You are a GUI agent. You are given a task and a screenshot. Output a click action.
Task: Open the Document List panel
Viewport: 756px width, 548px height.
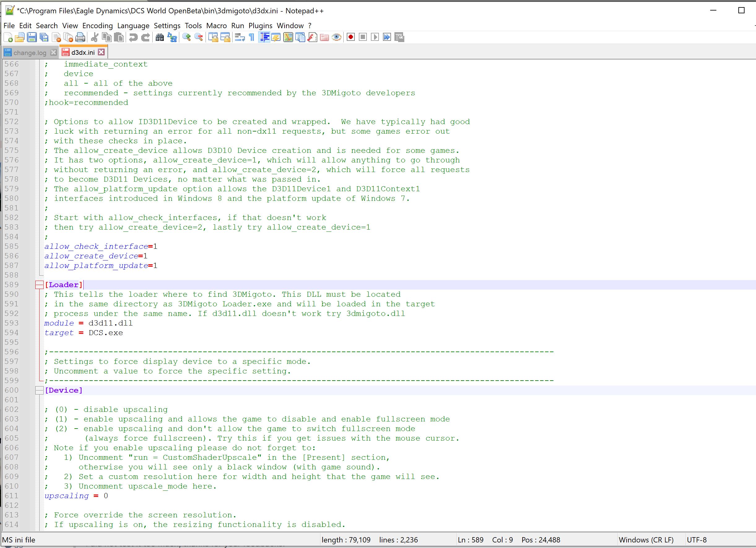[x=300, y=37]
